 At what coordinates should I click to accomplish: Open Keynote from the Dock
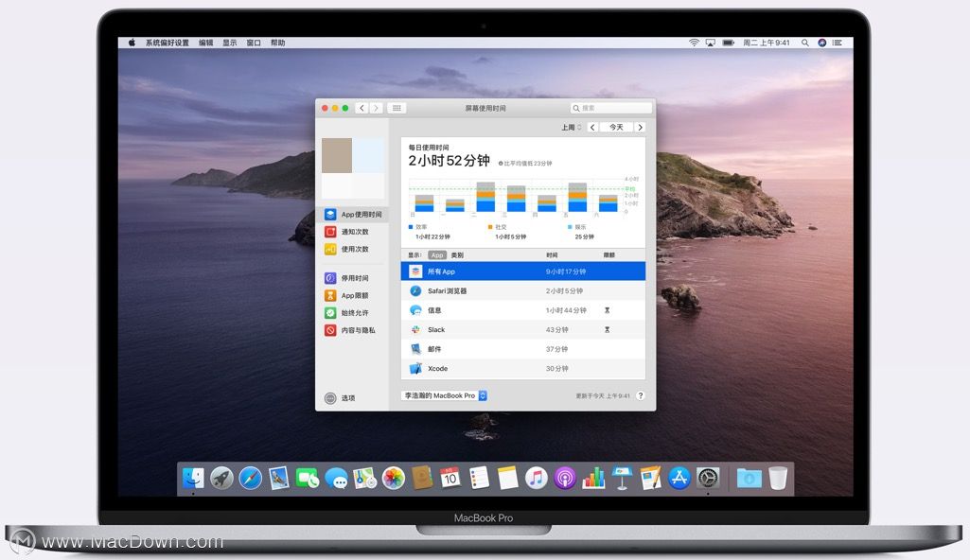point(622,478)
